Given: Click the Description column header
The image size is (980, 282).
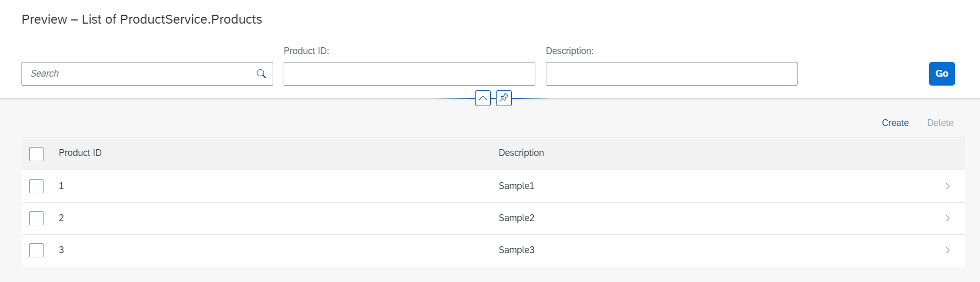Looking at the screenshot, I should (521, 153).
